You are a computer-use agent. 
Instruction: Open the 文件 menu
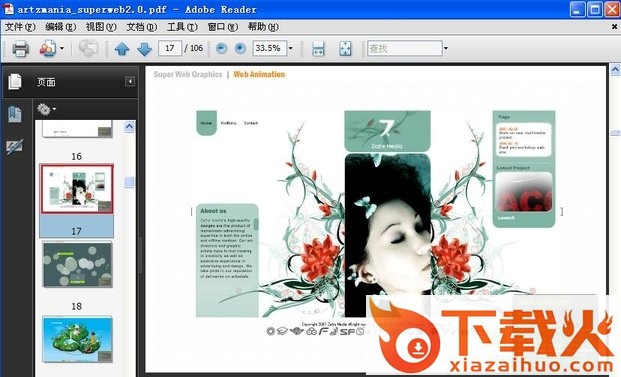pyautogui.click(x=20, y=27)
